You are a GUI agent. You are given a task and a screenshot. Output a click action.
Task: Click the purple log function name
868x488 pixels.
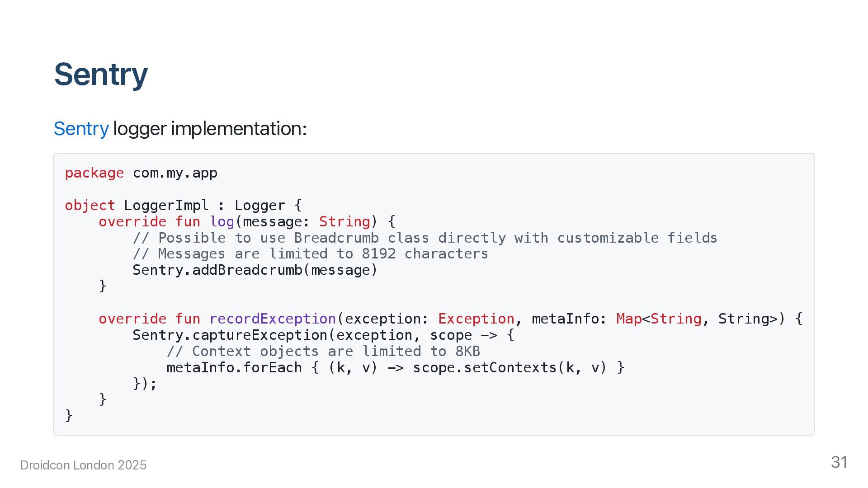(222, 222)
